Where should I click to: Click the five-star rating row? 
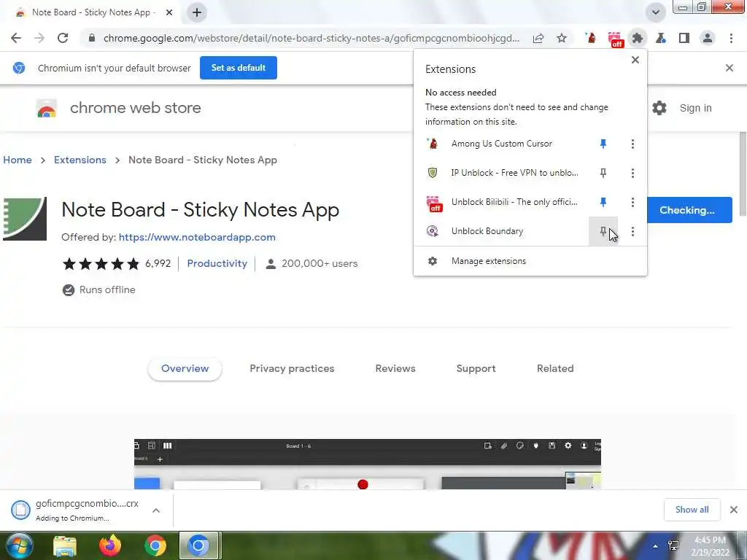coord(101,263)
